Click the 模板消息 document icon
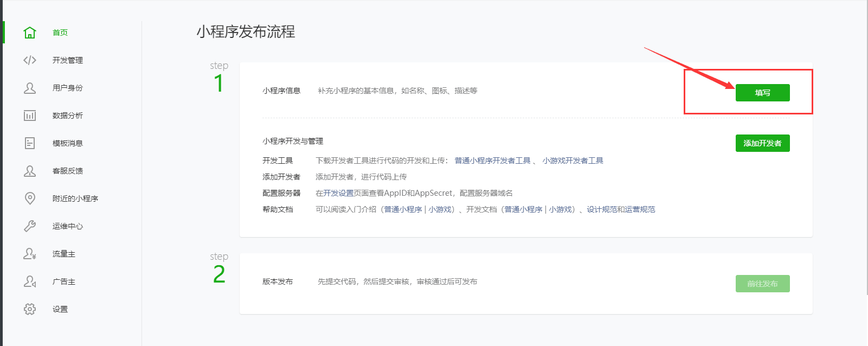The image size is (868, 346). 30,143
